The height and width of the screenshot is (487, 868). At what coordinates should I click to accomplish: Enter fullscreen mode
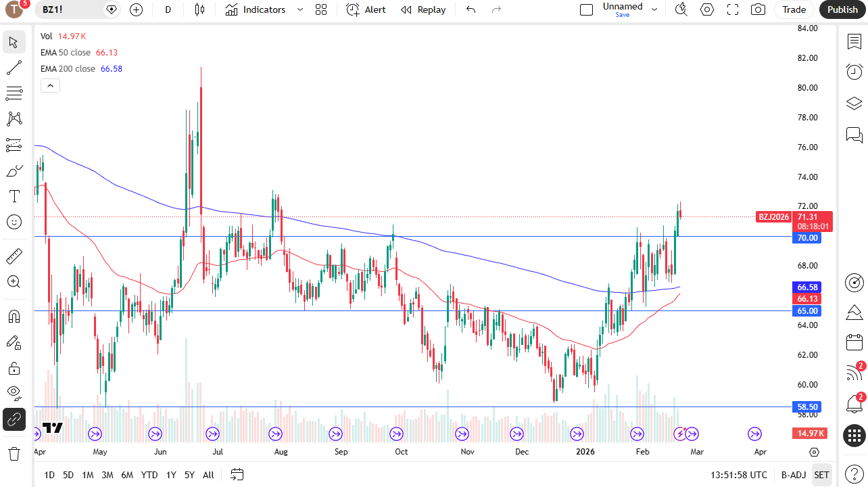tap(733, 9)
